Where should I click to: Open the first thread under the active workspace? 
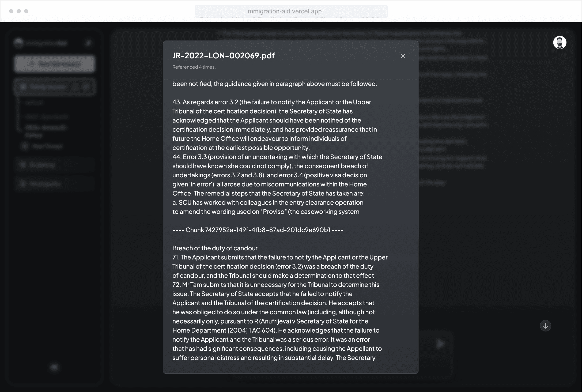tap(34, 103)
